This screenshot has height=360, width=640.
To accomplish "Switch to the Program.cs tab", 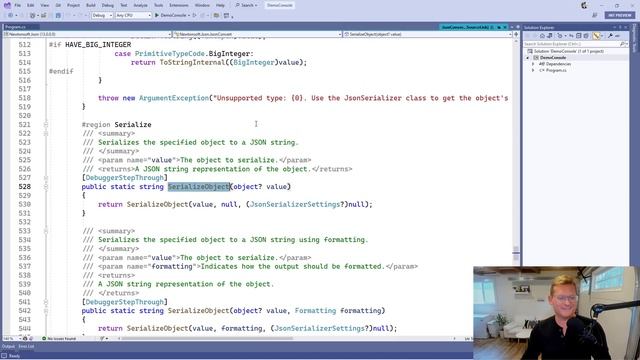I will [x=16, y=27].
